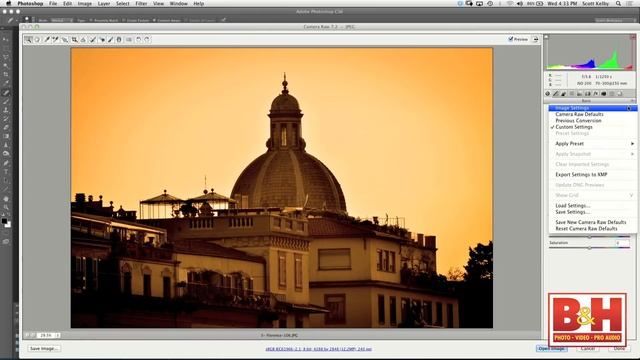Image resolution: width=640 pixels, height=360 pixels.
Task: Select the Spot Removal tool
Action: 93,40
